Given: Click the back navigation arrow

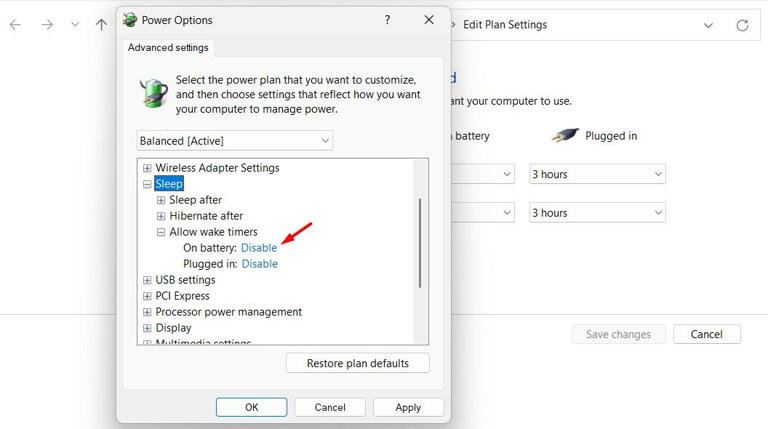Looking at the screenshot, I should 15,25.
